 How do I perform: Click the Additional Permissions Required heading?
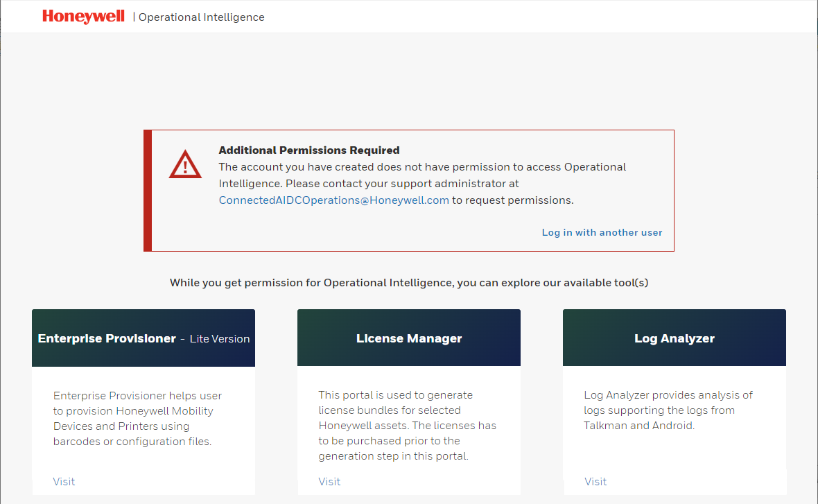point(309,150)
